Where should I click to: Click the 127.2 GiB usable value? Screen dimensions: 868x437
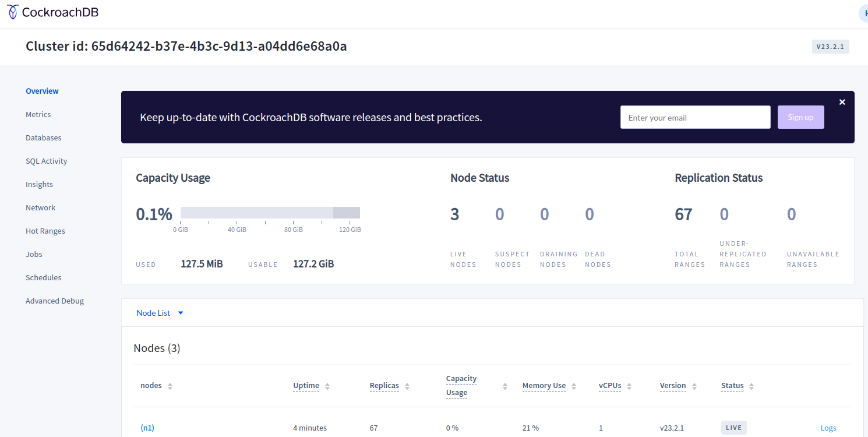click(x=313, y=264)
